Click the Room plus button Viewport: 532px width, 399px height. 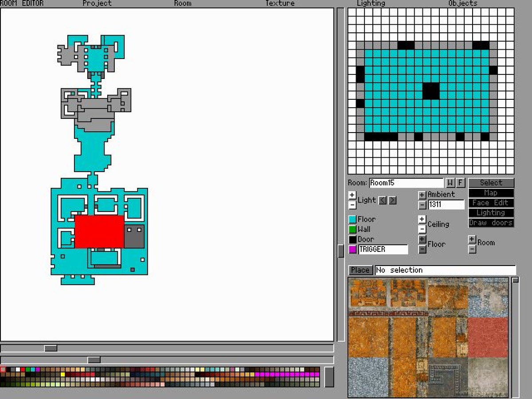click(x=472, y=239)
